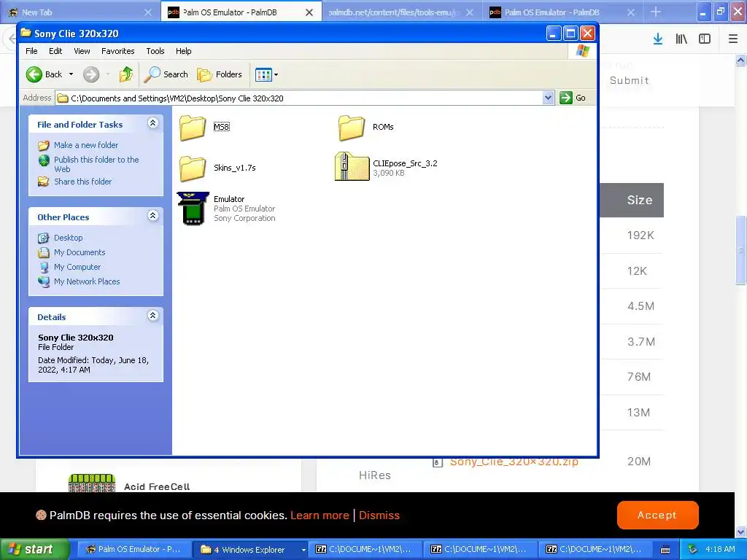Open the View menu
The image size is (747, 560).
tap(82, 51)
